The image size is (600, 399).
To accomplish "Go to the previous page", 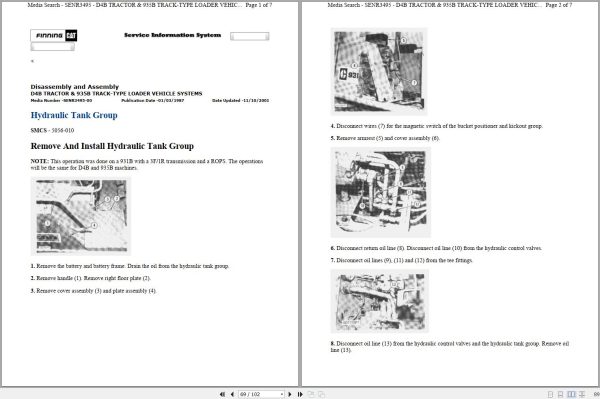I will (232, 394).
